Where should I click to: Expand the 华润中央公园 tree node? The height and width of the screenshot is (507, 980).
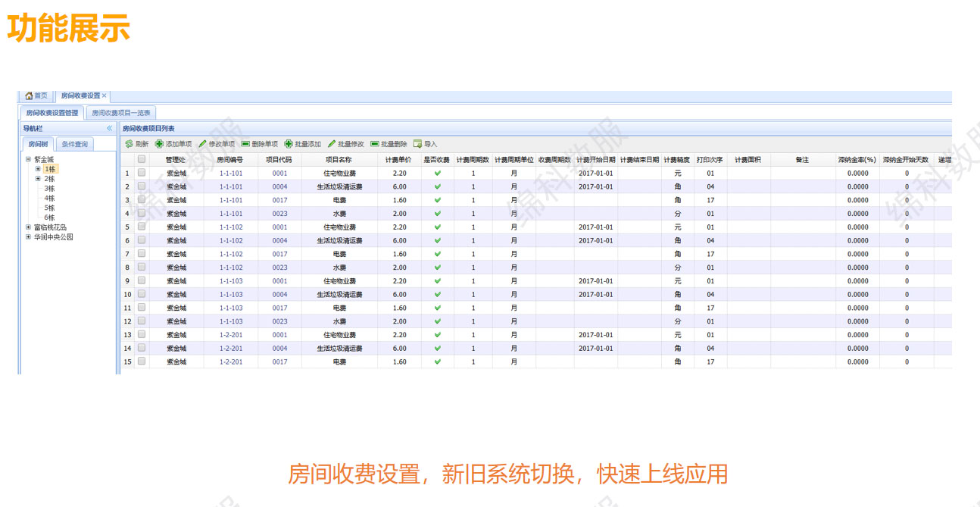coord(28,237)
